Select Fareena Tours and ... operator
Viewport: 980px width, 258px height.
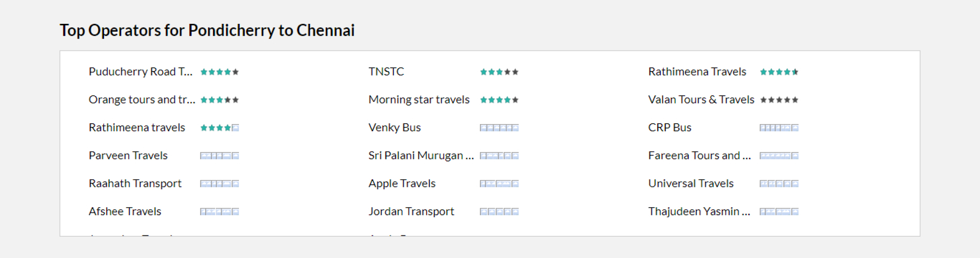click(x=700, y=155)
